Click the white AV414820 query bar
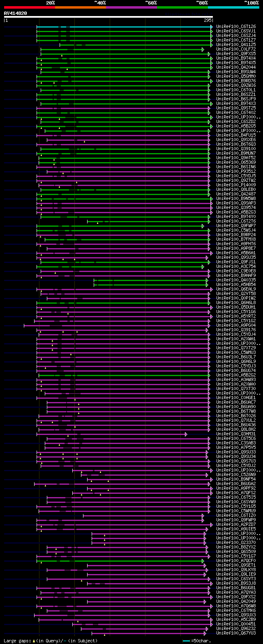 108,17
